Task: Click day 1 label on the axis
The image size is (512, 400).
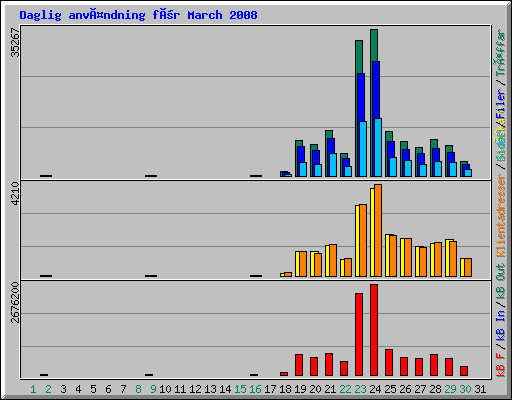Action: (x=33, y=389)
